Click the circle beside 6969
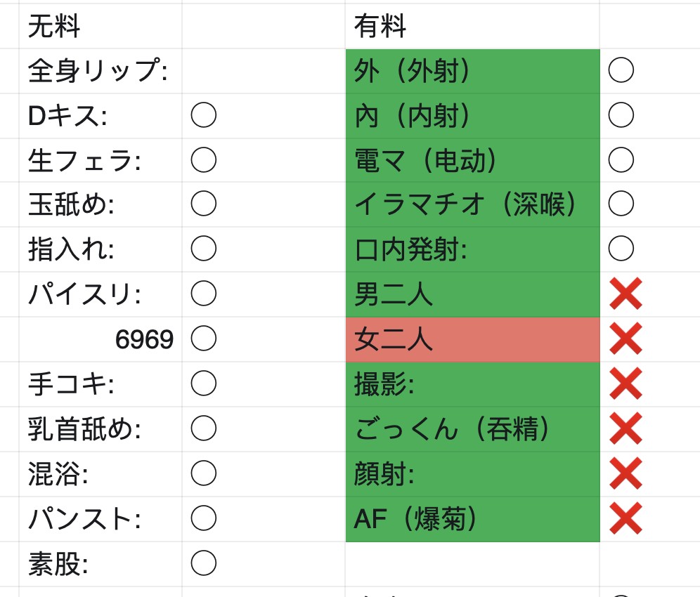 pyautogui.click(x=204, y=339)
